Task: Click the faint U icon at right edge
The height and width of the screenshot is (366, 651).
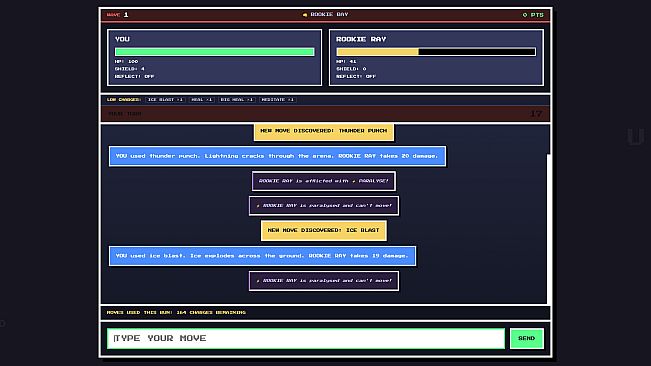Action: coord(635,137)
